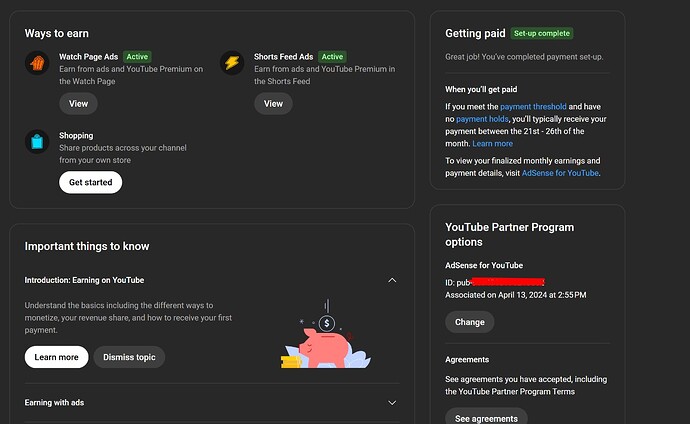This screenshot has width=690, height=424.
Task: Get started with Shopping
Action: pos(91,183)
